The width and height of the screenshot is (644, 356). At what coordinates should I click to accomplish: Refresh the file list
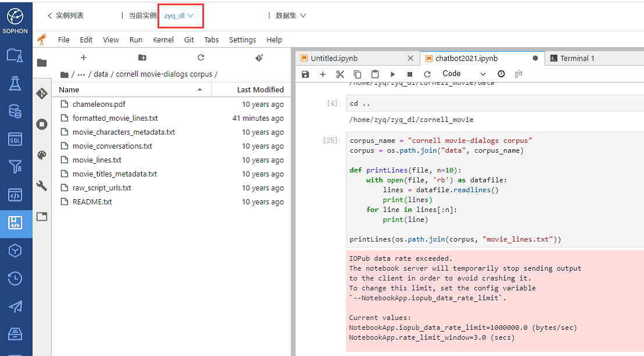pyautogui.click(x=201, y=57)
